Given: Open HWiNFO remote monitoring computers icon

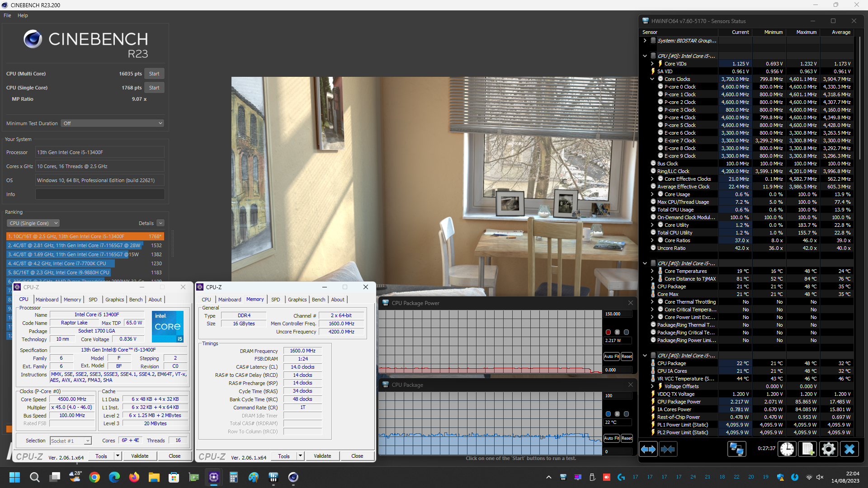Looking at the screenshot, I should pyautogui.click(x=736, y=449).
